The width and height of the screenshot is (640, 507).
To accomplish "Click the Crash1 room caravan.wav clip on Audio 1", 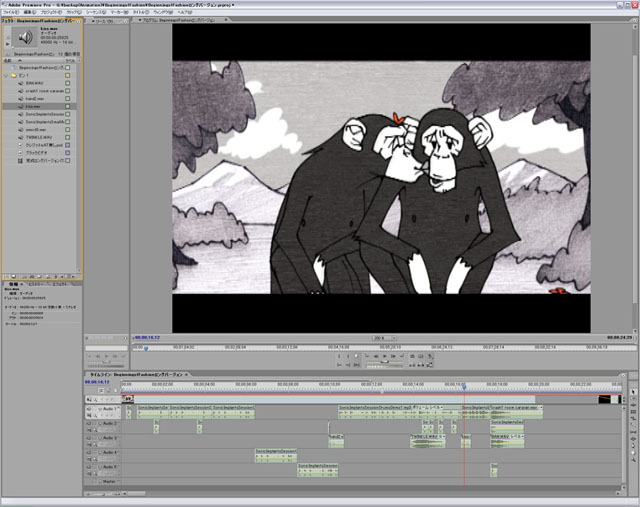I will pyautogui.click(x=516, y=412).
